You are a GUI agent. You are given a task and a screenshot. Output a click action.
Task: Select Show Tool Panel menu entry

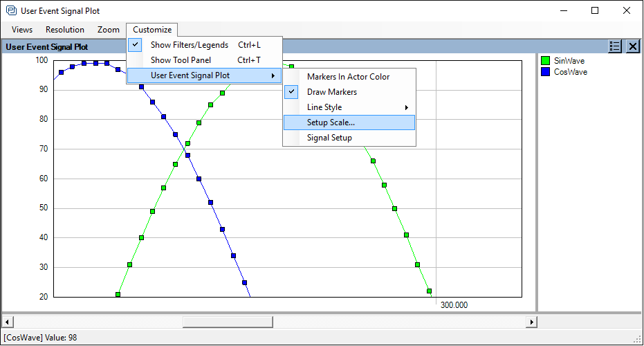(x=205, y=60)
